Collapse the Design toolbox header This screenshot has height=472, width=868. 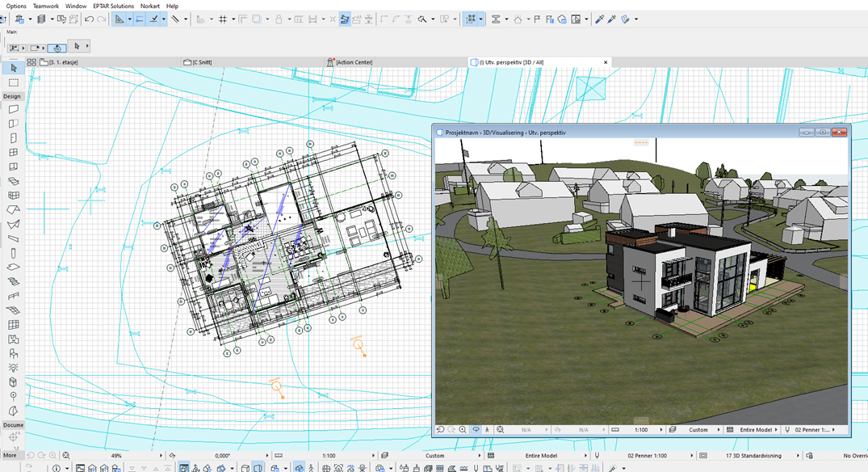(12, 96)
